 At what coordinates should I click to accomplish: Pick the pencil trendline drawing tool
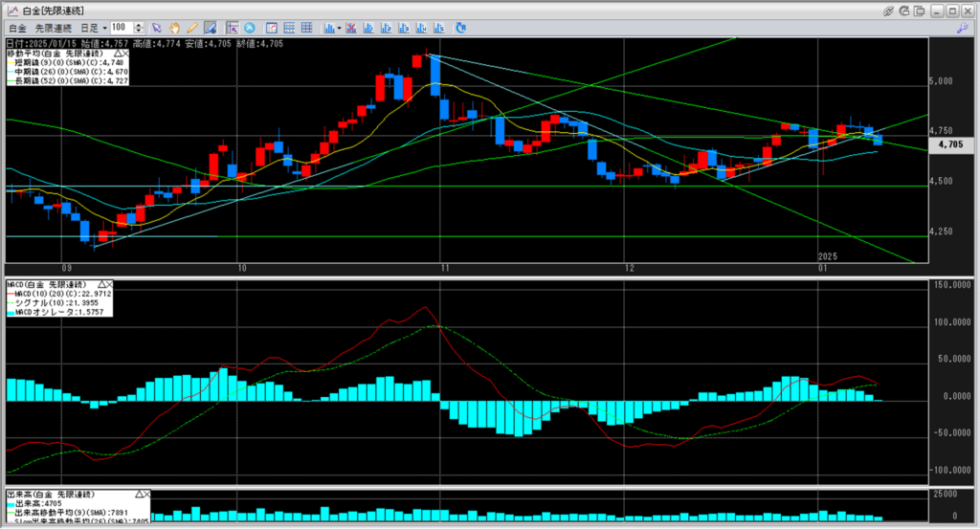(x=192, y=28)
